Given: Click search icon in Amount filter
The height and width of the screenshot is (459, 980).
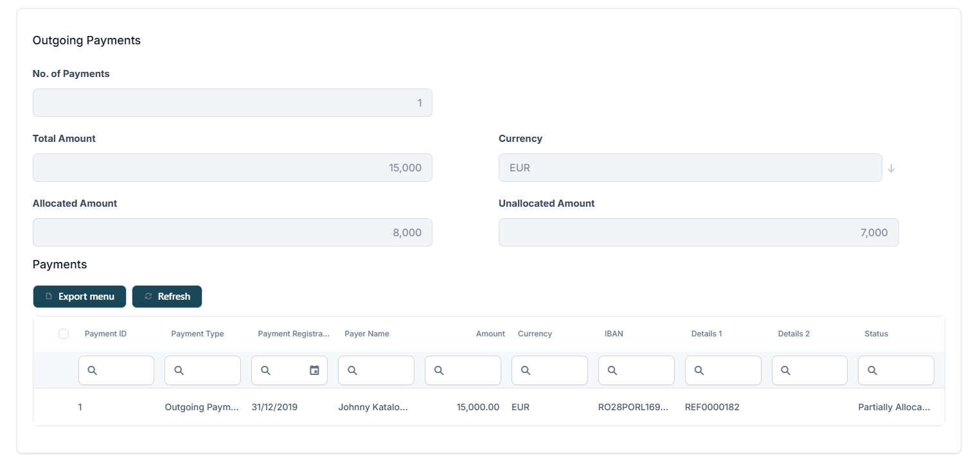Looking at the screenshot, I should click(439, 370).
